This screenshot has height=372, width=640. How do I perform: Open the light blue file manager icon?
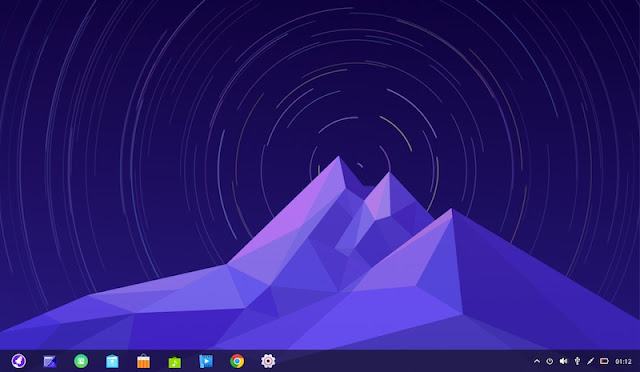[112, 361]
